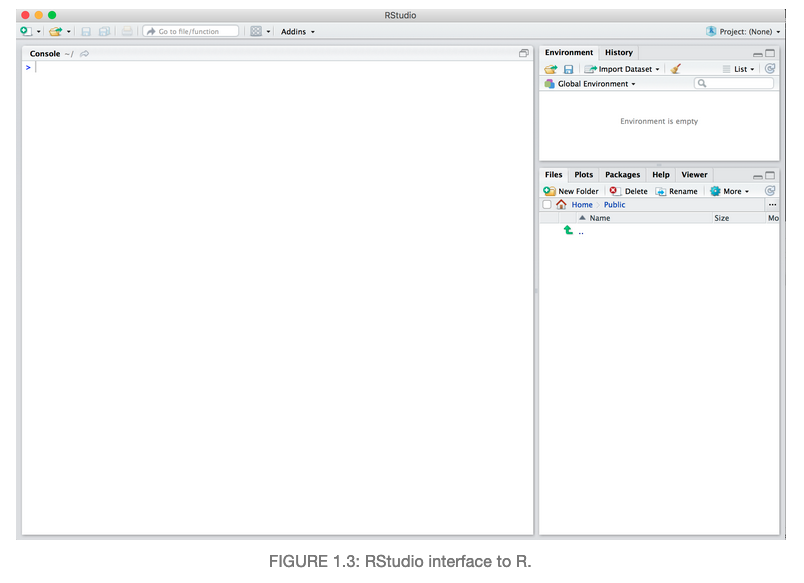Viewport: 804px width, 583px height.
Task: Maximize the Files pane
Action: [x=770, y=175]
